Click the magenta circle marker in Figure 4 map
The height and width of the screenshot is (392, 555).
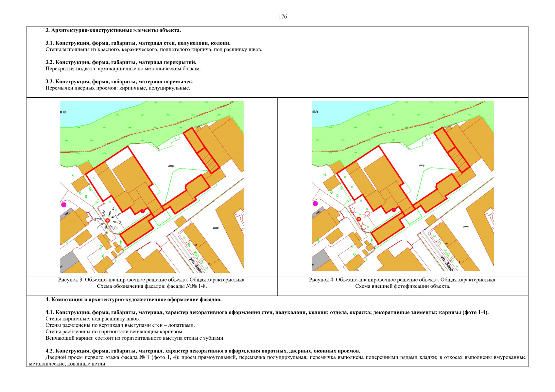click(315, 204)
